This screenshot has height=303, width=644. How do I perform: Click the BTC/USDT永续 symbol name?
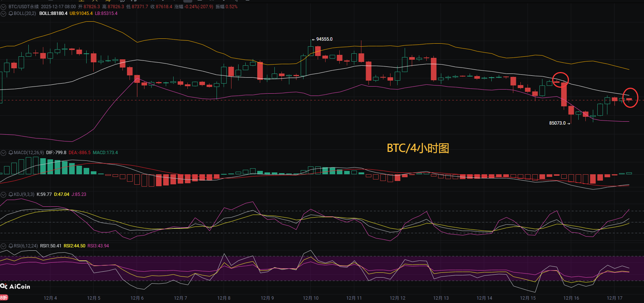tap(24, 7)
